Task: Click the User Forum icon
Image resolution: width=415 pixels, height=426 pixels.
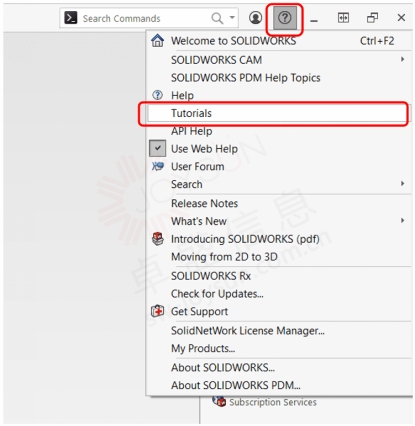Action: [x=158, y=166]
